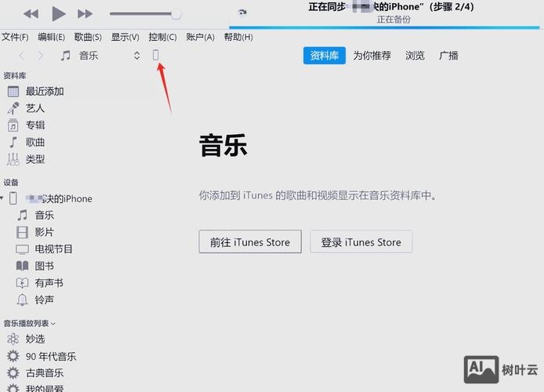This screenshot has height=392, width=544.
Task: Open the 帮助(H) menu
Action: [x=238, y=37]
